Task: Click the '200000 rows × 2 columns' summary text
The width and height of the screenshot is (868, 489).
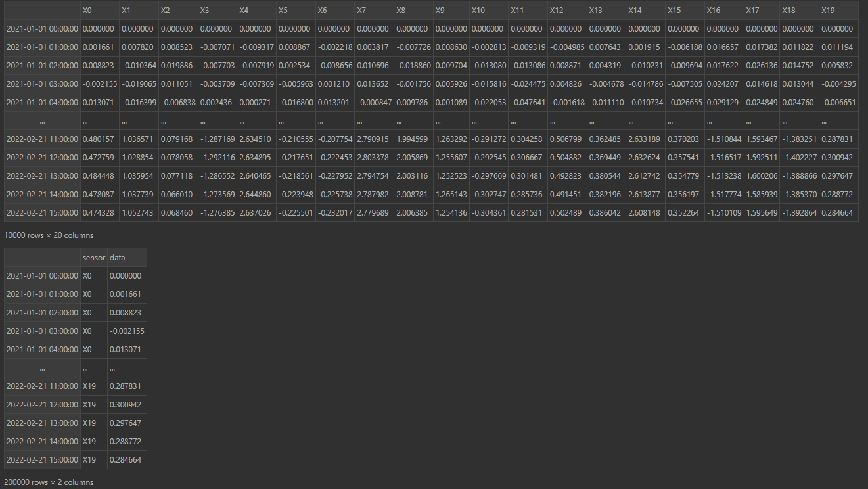Action: click(x=49, y=482)
